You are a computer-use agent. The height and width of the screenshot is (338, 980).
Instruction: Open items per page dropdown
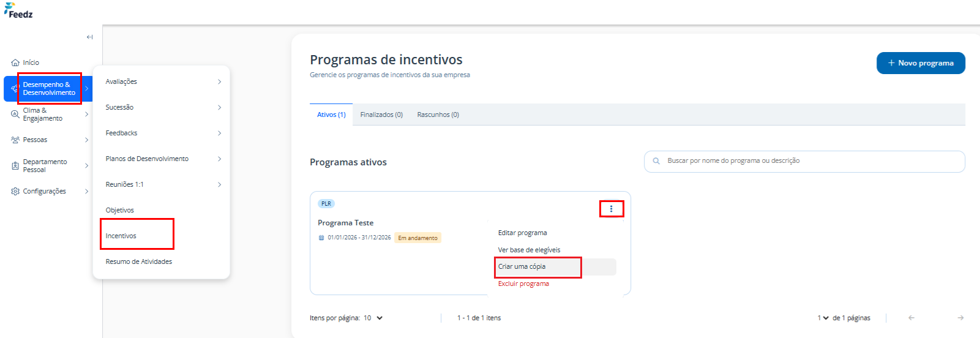tap(373, 318)
